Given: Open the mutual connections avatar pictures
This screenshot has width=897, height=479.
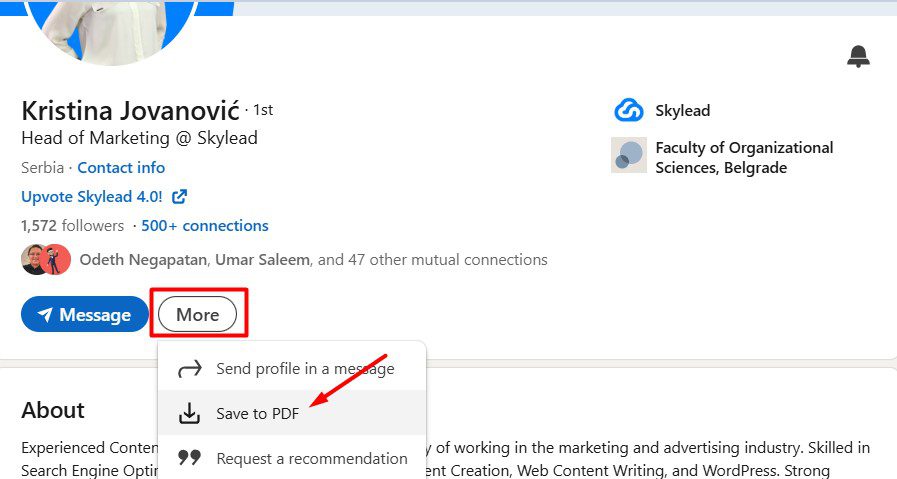Looking at the screenshot, I should (46, 260).
